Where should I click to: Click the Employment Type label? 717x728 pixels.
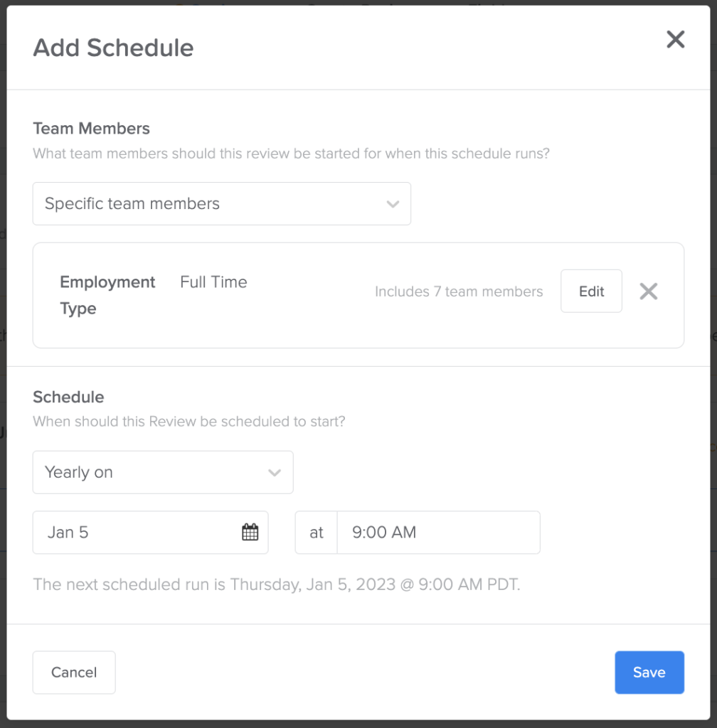[x=107, y=294]
